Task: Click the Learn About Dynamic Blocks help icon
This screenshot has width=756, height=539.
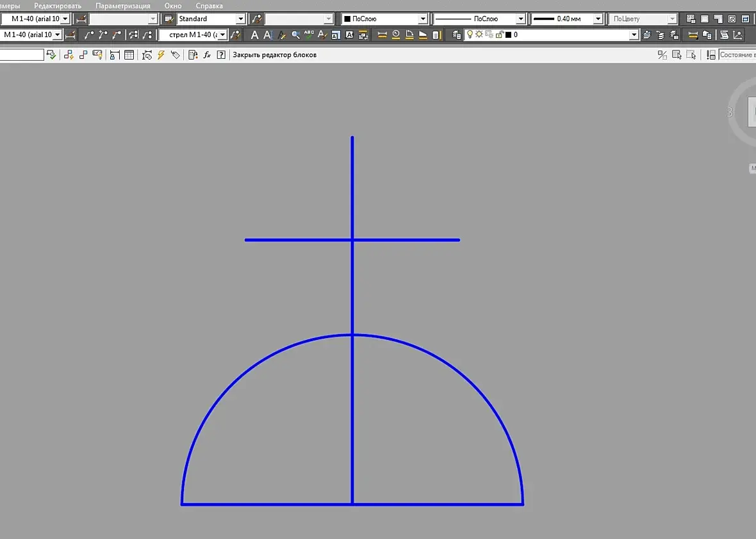Action: [x=221, y=55]
